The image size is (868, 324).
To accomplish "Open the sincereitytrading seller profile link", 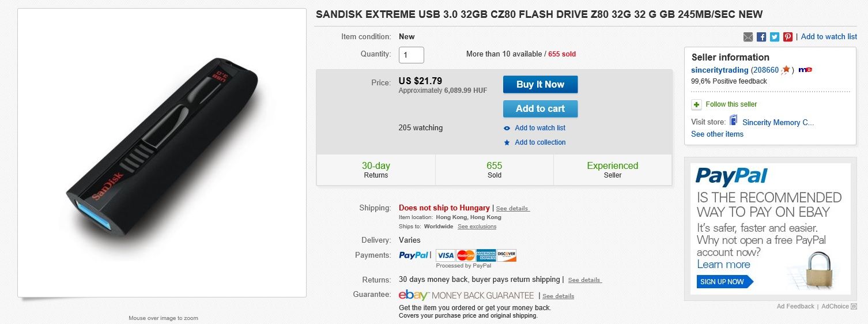I will coord(719,70).
